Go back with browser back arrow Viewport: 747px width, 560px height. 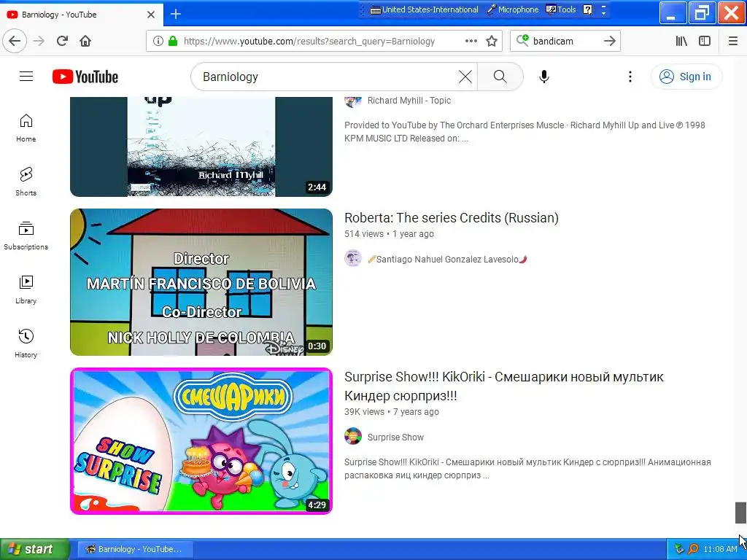tap(15, 41)
